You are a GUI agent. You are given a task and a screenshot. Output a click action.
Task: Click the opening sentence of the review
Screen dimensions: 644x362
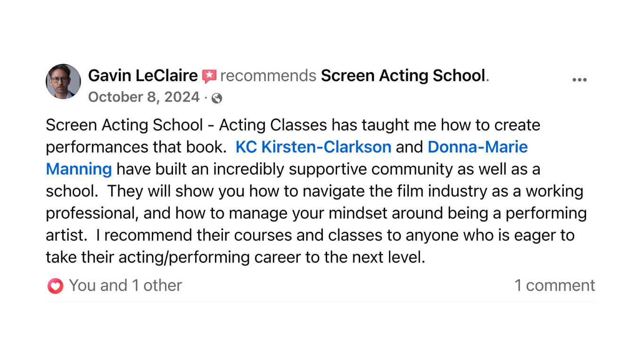point(292,125)
